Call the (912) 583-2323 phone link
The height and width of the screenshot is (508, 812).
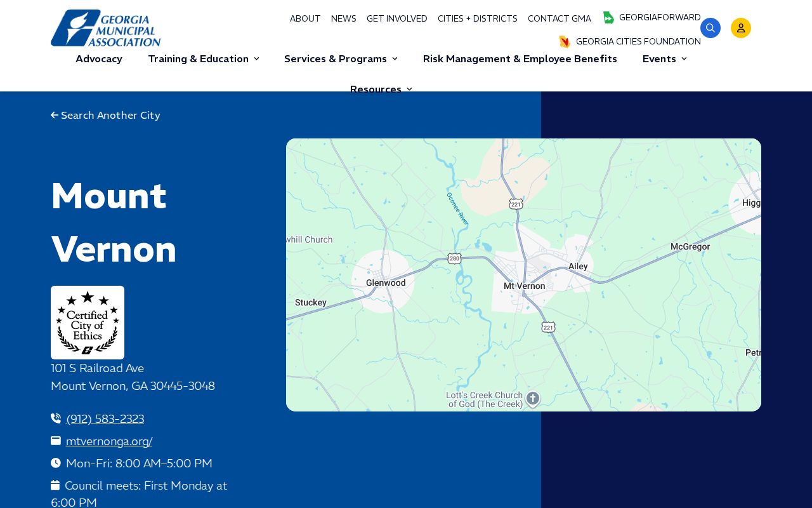[x=105, y=419]
